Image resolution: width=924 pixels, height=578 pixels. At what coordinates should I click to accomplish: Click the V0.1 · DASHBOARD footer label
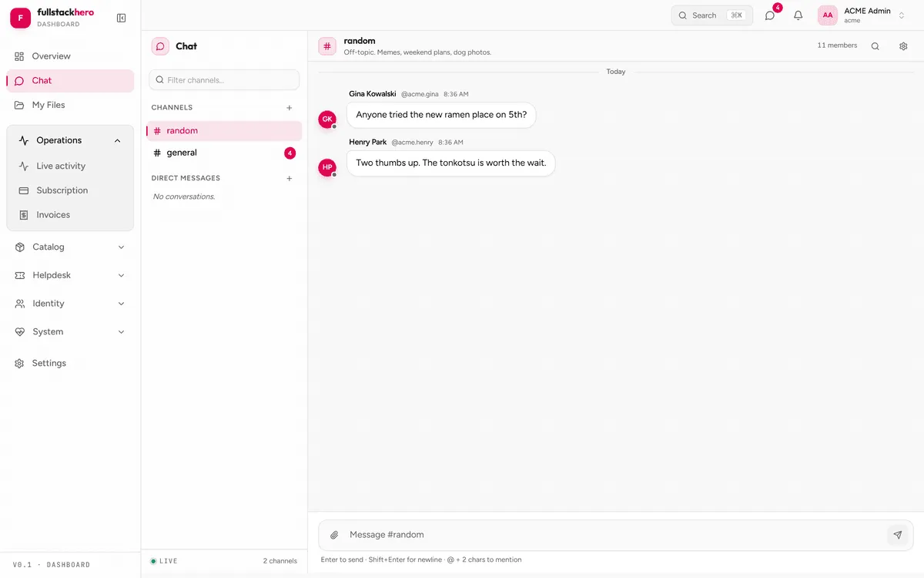tap(52, 565)
